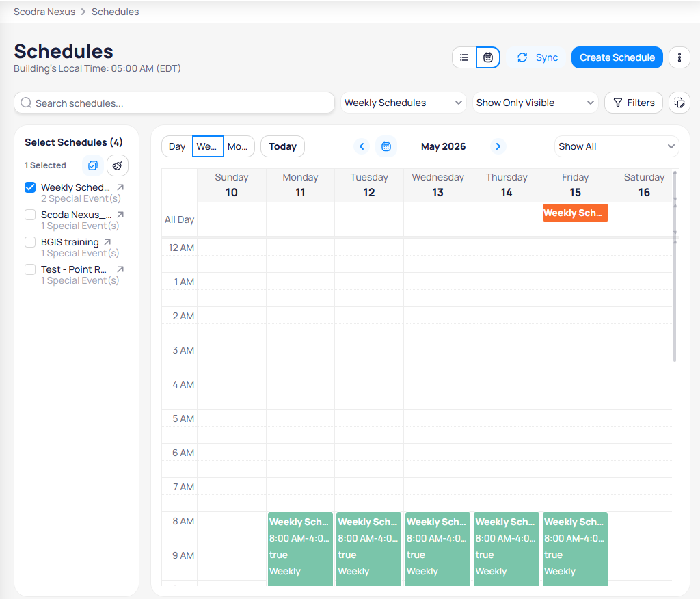700x599 pixels.
Task: Click Monday 11 column header
Action: tap(301, 185)
